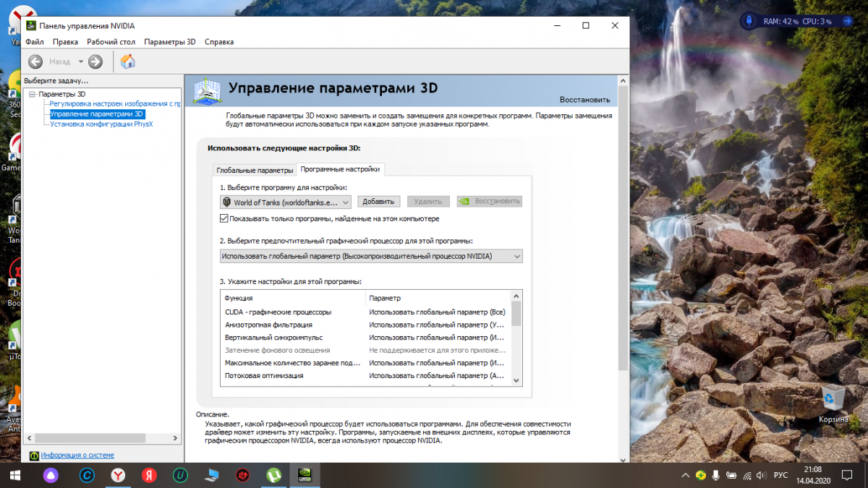Click the Alice voice assistant taskbar icon
Viewport: 868px width, 488px height.
(50, 475)
